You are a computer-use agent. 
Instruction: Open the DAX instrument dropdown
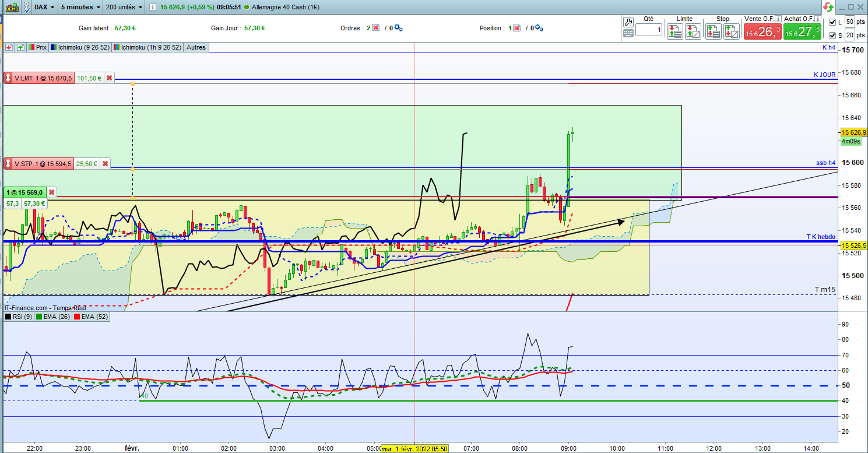[45, 7]
